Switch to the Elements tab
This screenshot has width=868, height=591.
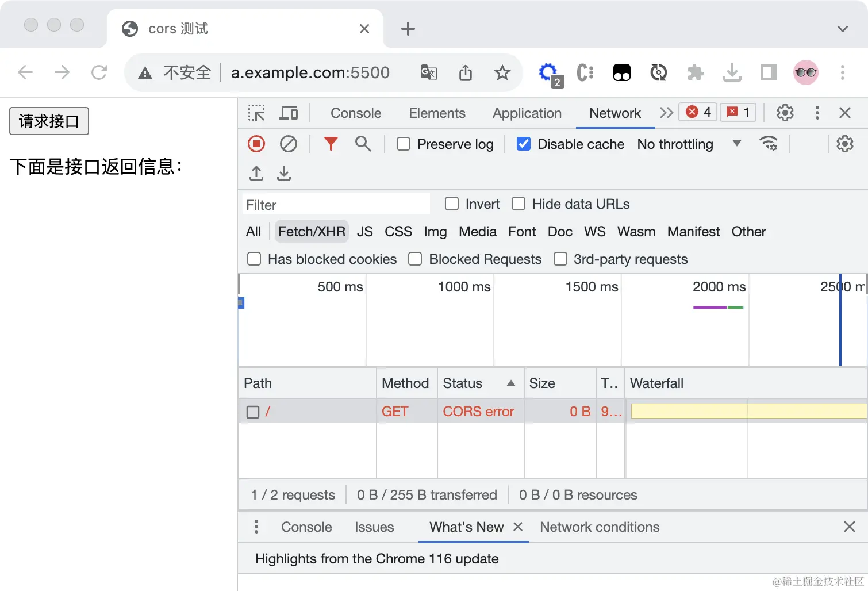(x=437, y=113)
